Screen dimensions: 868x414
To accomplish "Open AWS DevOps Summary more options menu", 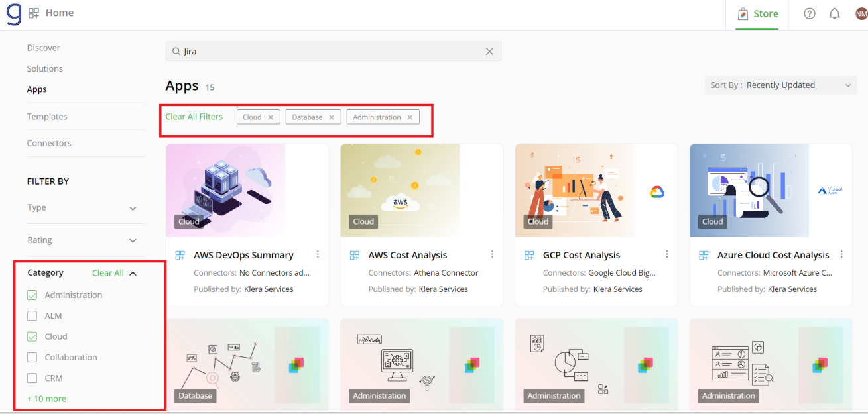I will pos(318,254).
